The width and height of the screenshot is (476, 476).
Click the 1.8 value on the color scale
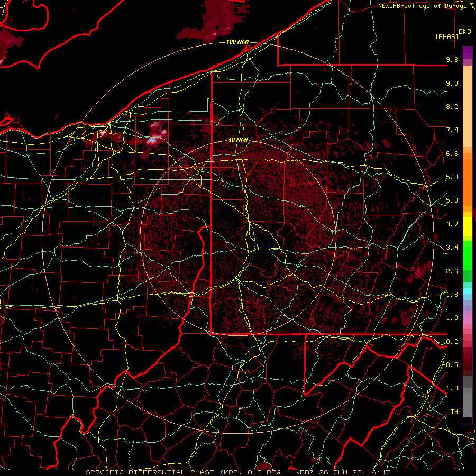click(x=452, y=295)
